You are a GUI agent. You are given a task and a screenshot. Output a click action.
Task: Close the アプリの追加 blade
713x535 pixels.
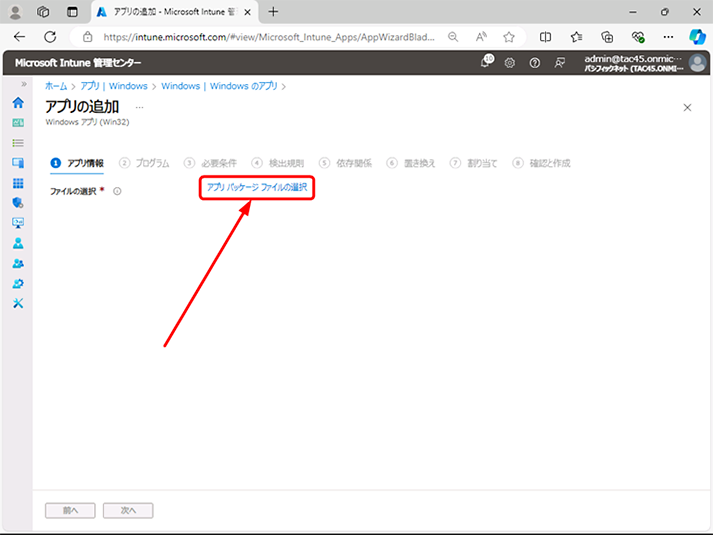tap(687, 108)
